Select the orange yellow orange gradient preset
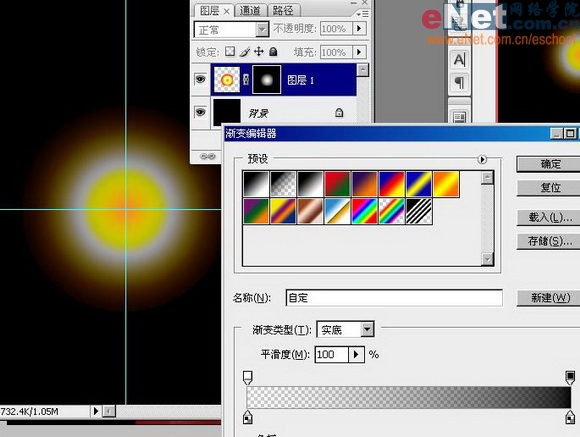580x437 pixels. point(446,184)
